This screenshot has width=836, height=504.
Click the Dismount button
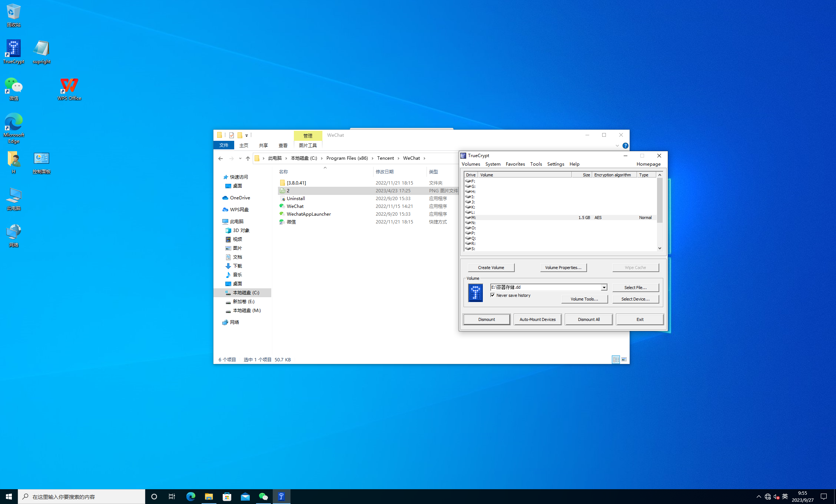click(x=487, y=319)
